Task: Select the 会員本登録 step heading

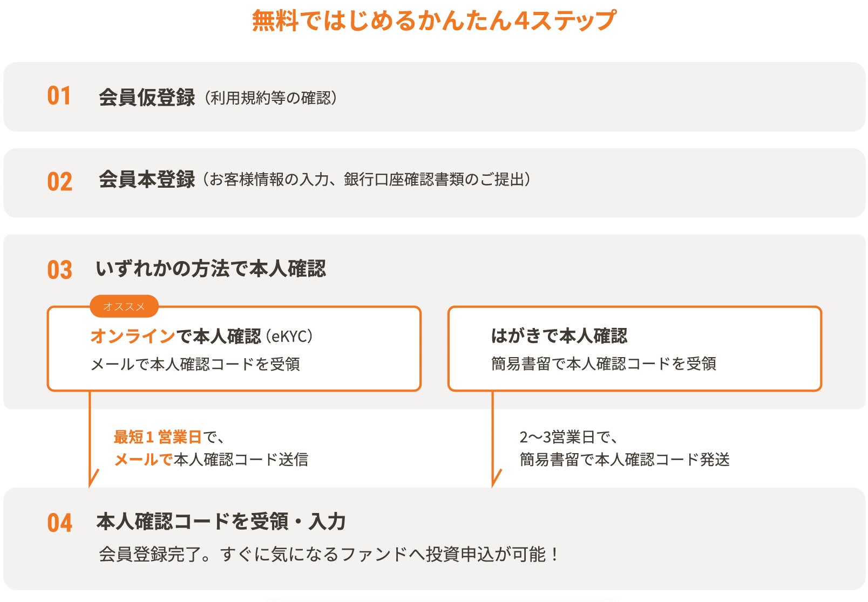Action: pyautogui.click(x=147, y=179)
